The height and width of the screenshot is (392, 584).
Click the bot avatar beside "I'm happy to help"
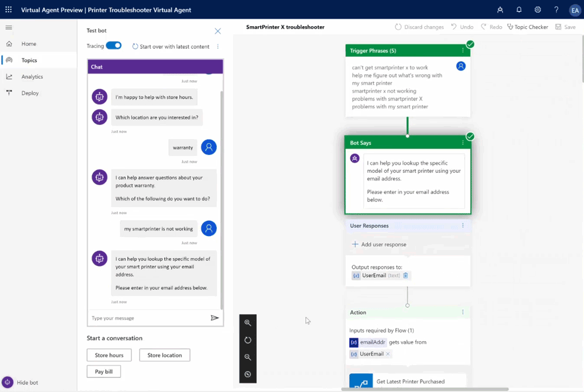pos(99,97)
